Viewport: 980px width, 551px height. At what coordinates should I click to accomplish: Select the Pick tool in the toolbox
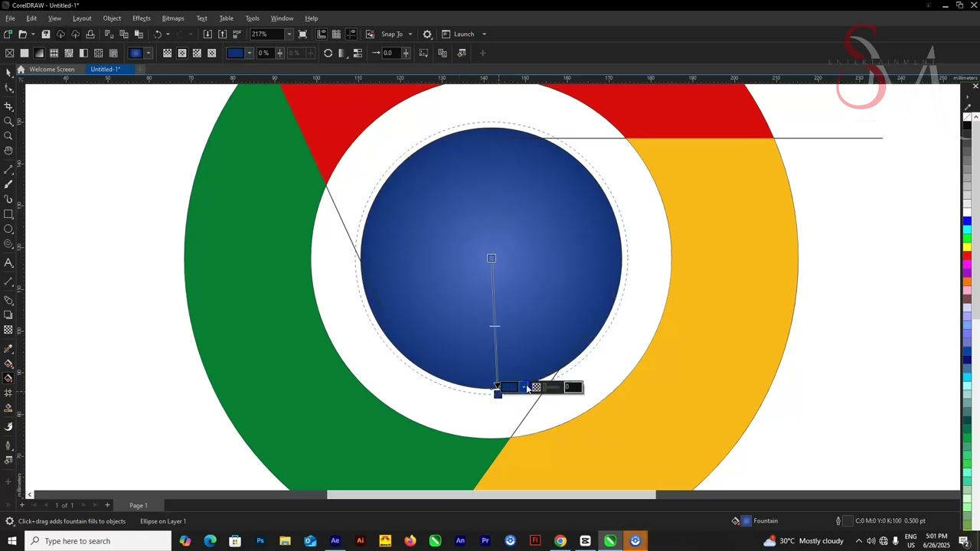[x=8, y=73]
